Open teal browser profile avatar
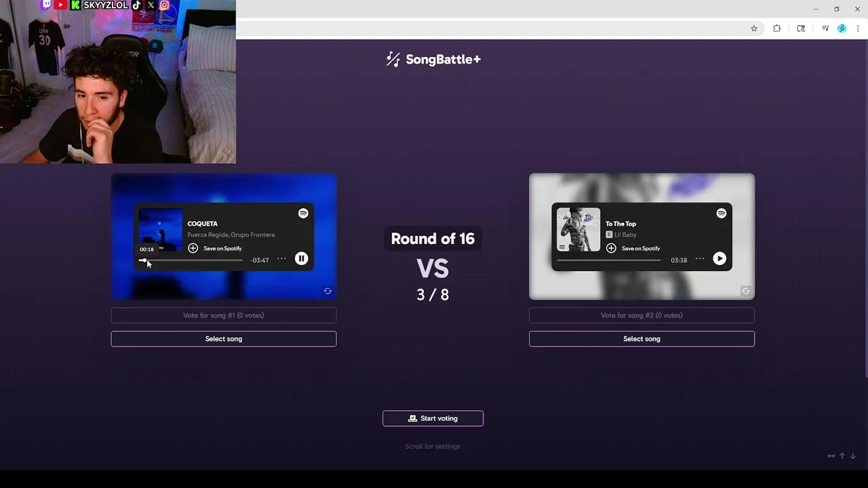The height and width of the screenshot is (488, 868). [x=842, y=28]
